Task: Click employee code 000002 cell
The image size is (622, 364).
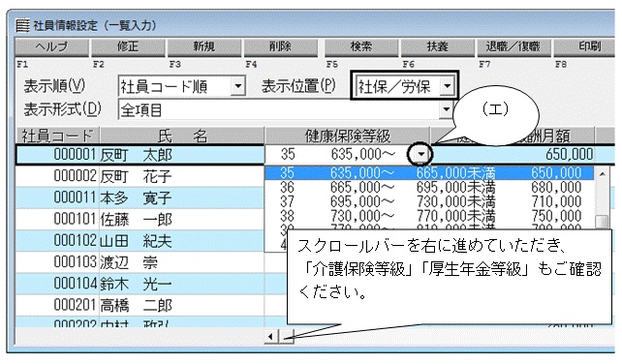Action: 57,176
